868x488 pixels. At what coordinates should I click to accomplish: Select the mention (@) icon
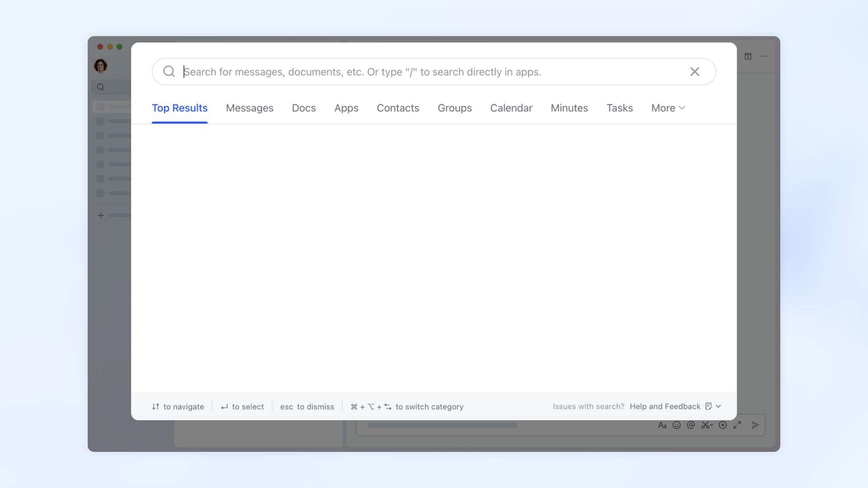(691, 425)
